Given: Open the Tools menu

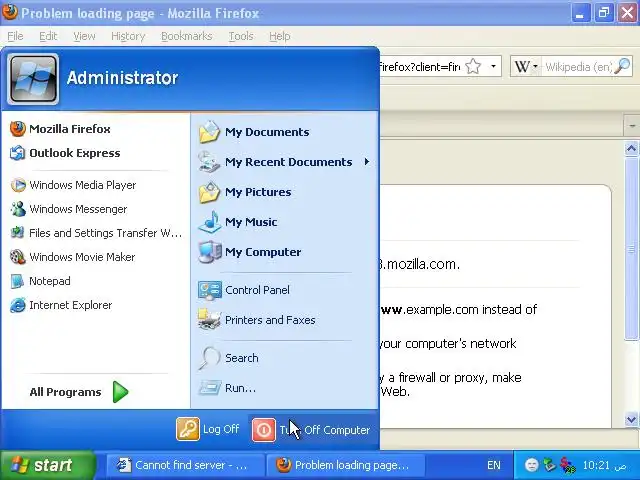Looking at the screenshot, I should point(241,36).
